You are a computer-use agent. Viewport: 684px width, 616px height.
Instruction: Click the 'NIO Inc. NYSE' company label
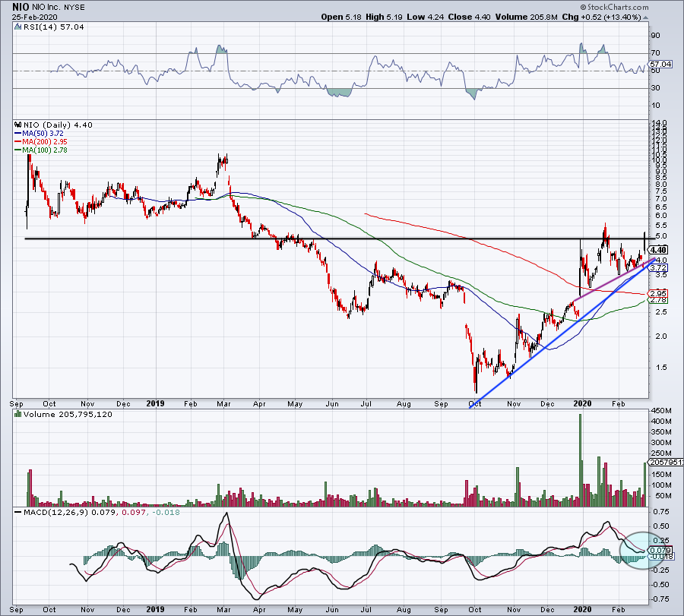59,8
